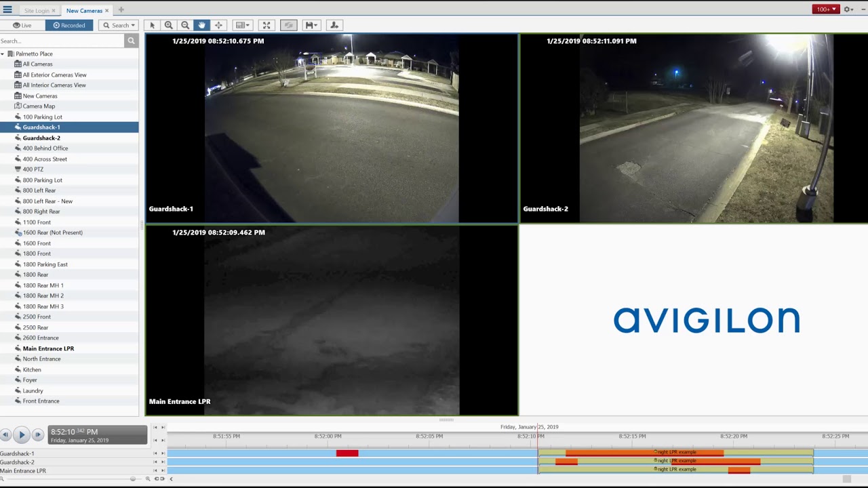Select the zoom in tool

(169, 25)
